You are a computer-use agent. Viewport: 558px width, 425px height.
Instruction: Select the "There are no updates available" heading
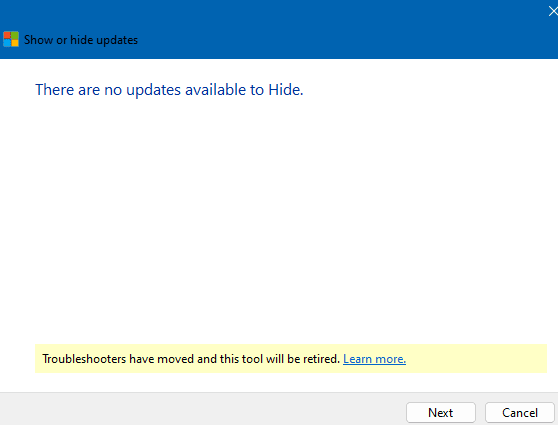pyautogui.click(x=169, y=90)
